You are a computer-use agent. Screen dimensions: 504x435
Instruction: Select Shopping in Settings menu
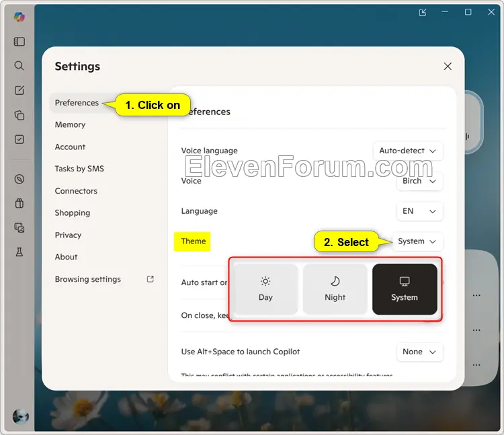coord(73,213)
